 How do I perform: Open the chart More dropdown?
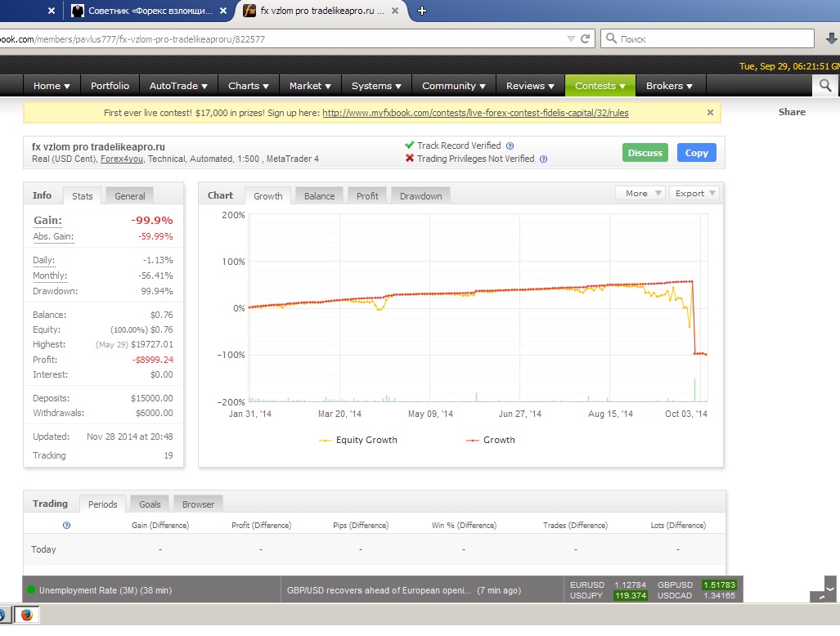pyautogui.click(x=640, y=193)
